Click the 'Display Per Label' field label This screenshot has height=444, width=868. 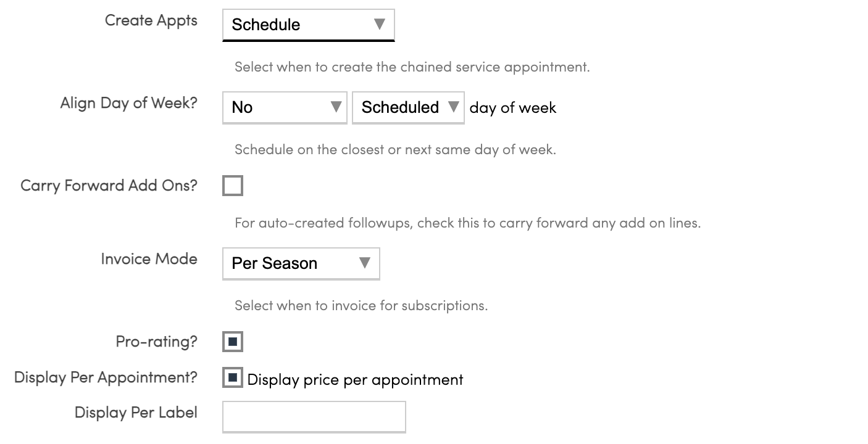point(136,413)
